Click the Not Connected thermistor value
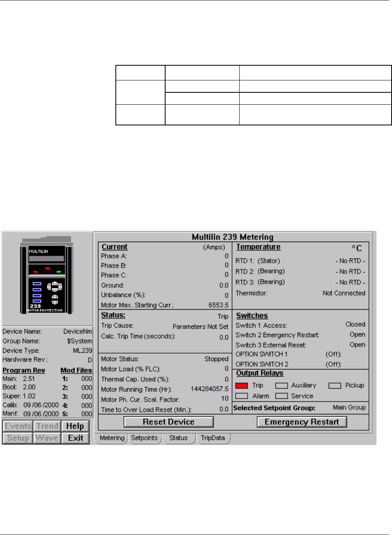The height and width of the screenshot is (535, 392). click(x=344, y=293)
